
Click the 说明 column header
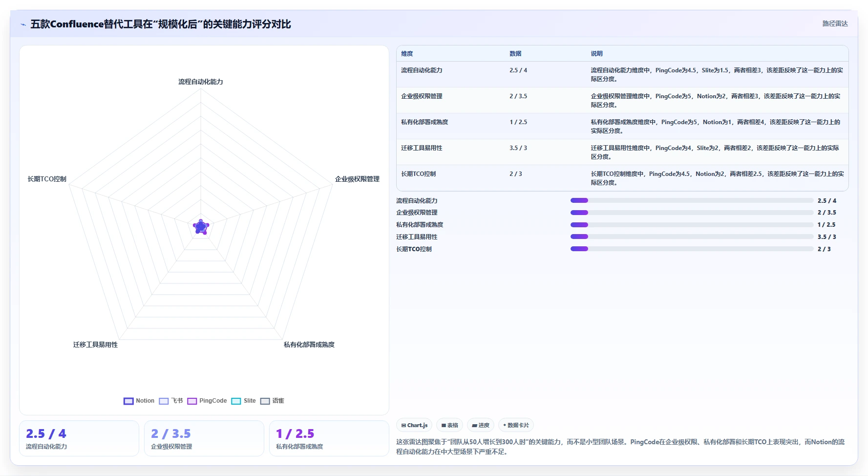tap(596, 54)
